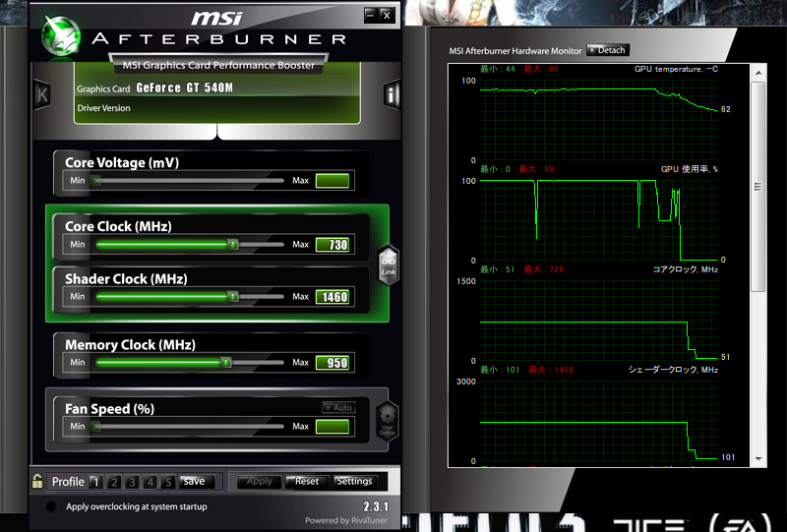787x532 pixels.
Task: Minimize the Afterburner window
Action: click(x=371, y=15)
